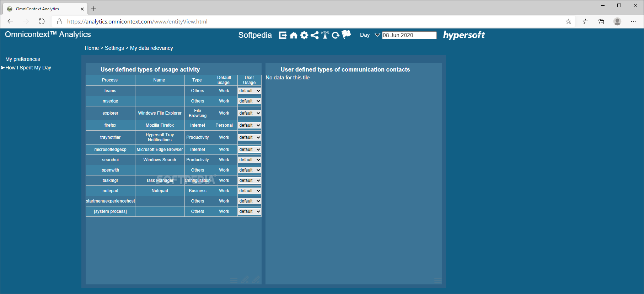The image size is (644, 294).
Task: Click the No data for this tile text
Action: [x=288, y=78]
